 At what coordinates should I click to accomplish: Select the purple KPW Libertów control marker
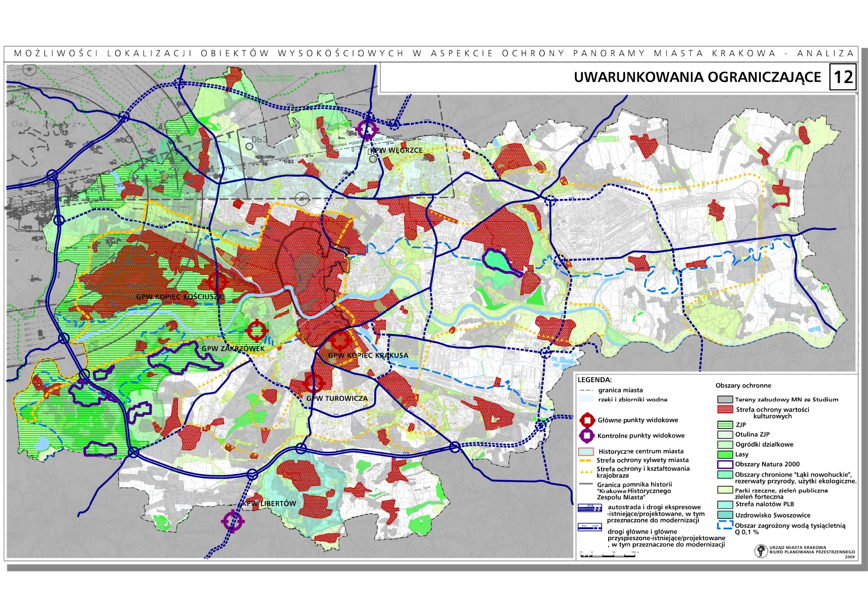(x=232, y=521)
